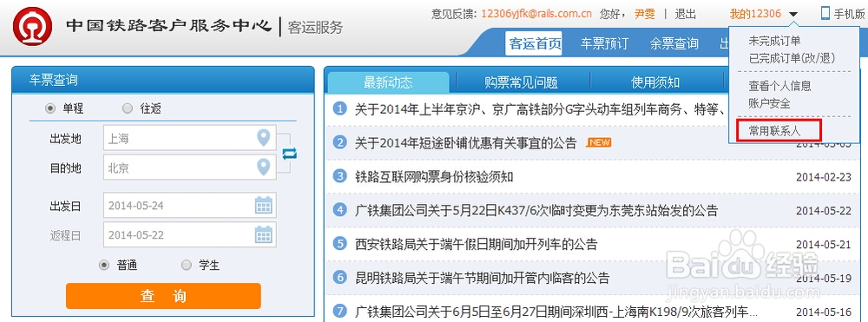Viewport: 868px width, 322px height.
Task: Choose 账户安全 in the menu
Action: coord(769,103)
